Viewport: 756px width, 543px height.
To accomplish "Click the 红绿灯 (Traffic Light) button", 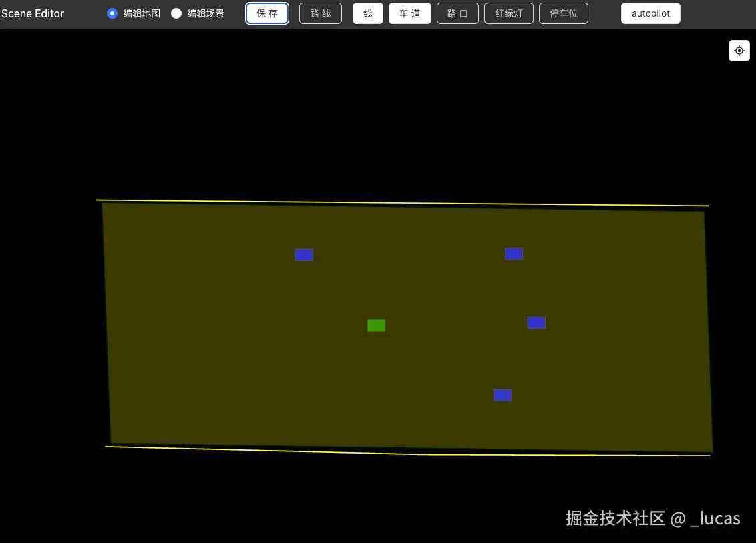I will coord(508,13).
